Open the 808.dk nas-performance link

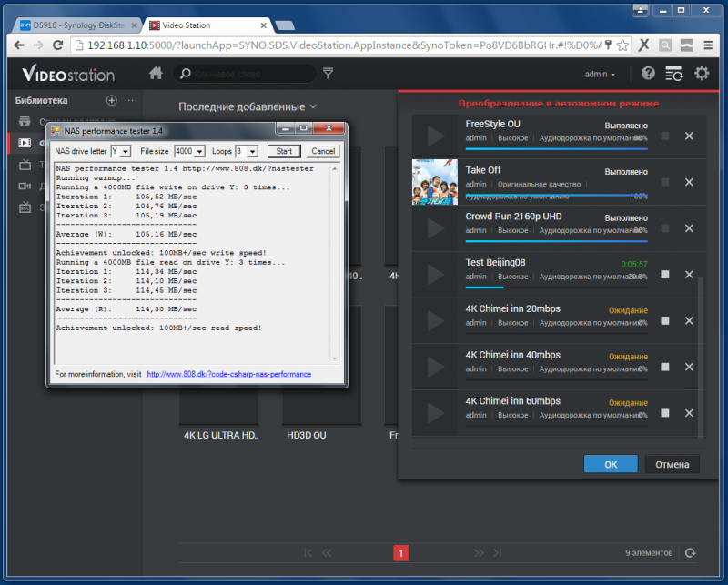tap(229, 374)
